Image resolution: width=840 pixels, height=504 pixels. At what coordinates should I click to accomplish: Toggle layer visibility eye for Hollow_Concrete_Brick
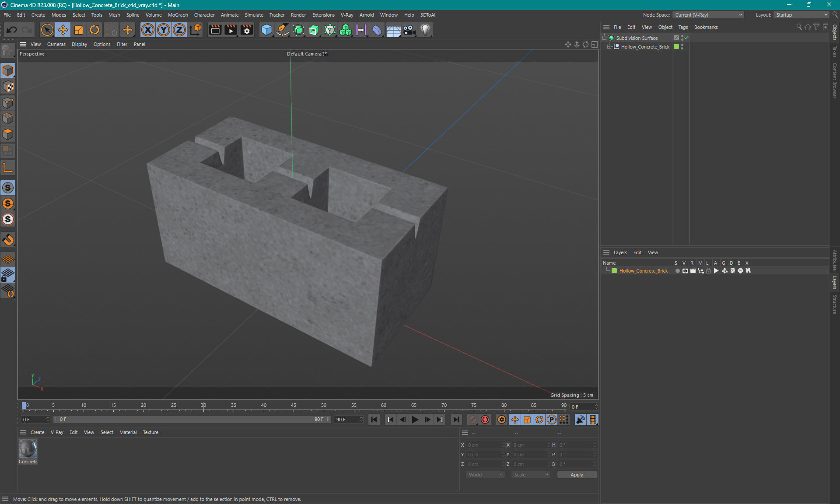[685, 271]
